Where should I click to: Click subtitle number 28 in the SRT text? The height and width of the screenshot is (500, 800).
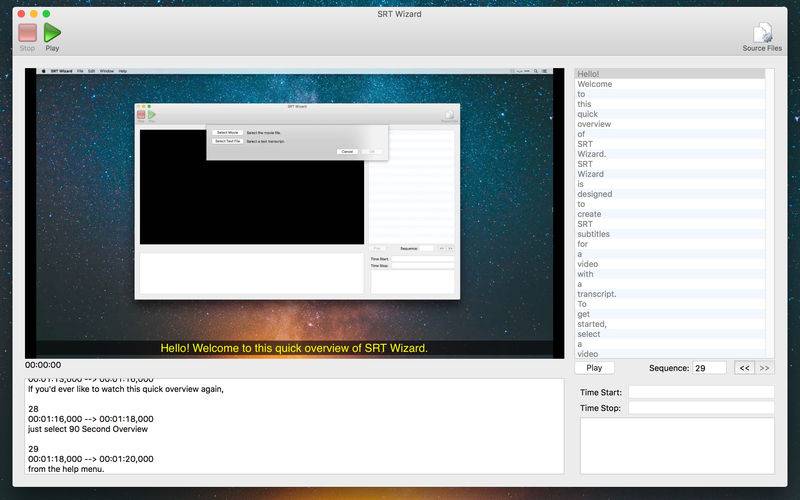33,409
